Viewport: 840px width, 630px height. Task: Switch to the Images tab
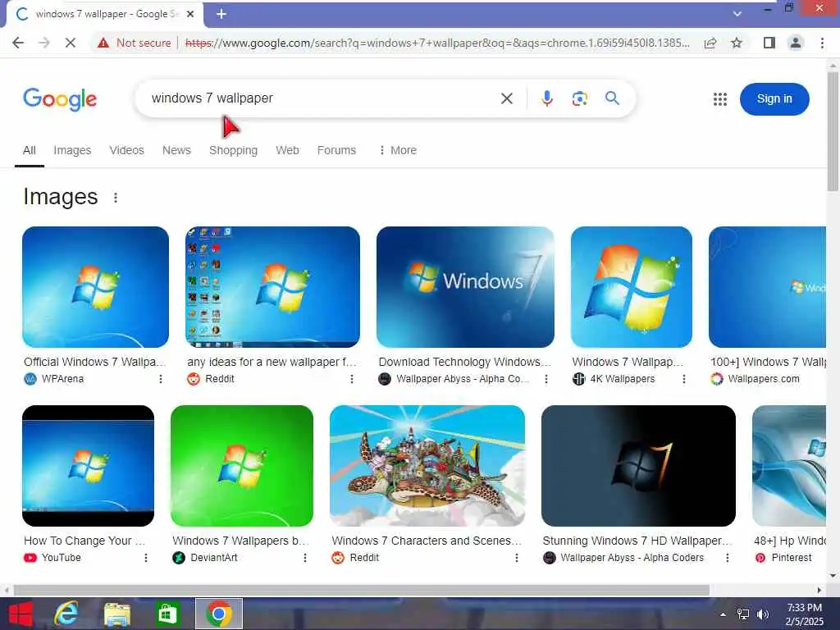72,151
